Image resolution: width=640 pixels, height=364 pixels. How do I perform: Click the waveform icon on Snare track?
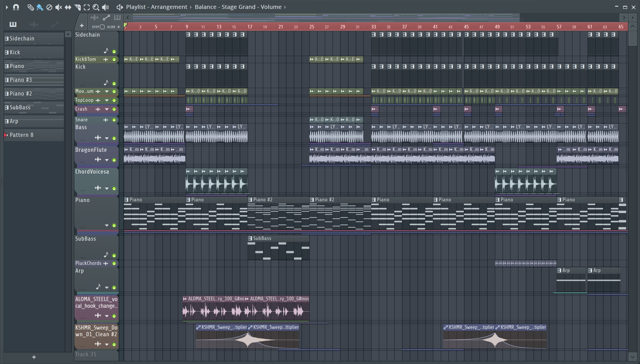click(x=106, y=120)
